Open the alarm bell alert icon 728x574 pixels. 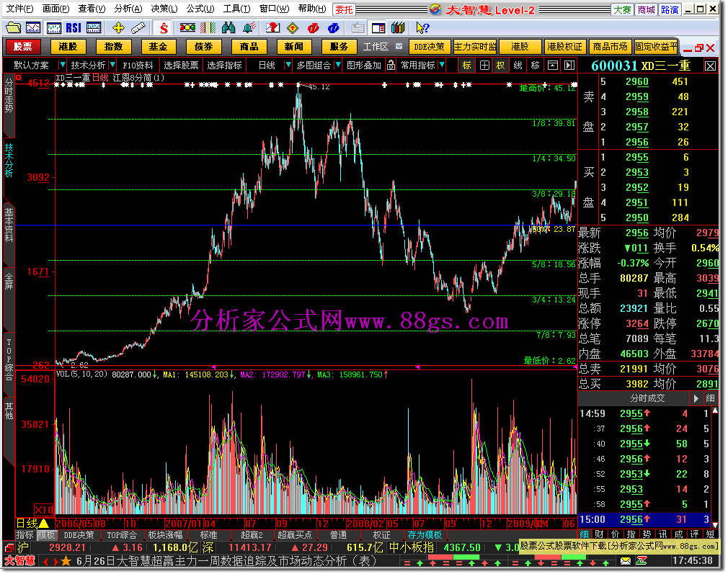click(x=249, y=28)
